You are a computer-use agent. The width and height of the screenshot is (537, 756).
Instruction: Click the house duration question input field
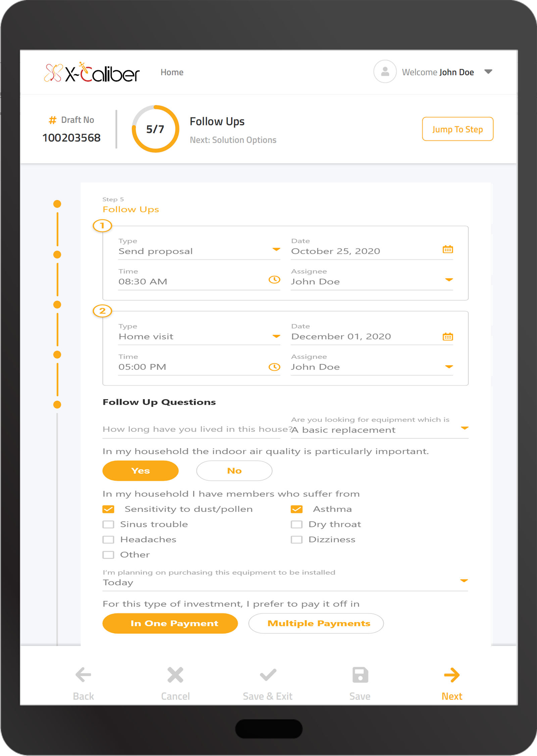pos(191,430)
